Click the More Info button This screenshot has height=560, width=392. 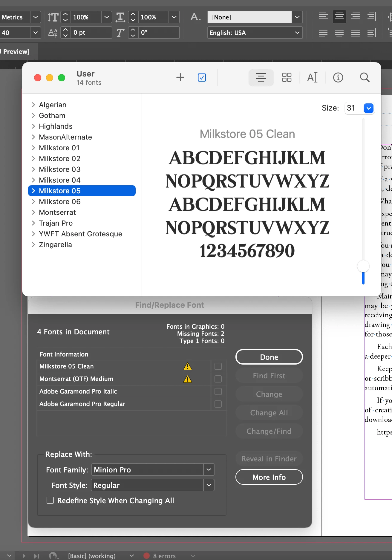click(269, 477)
